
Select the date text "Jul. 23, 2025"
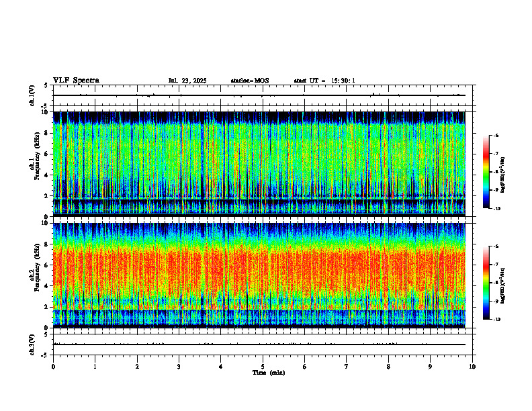(x=187, y=81)
